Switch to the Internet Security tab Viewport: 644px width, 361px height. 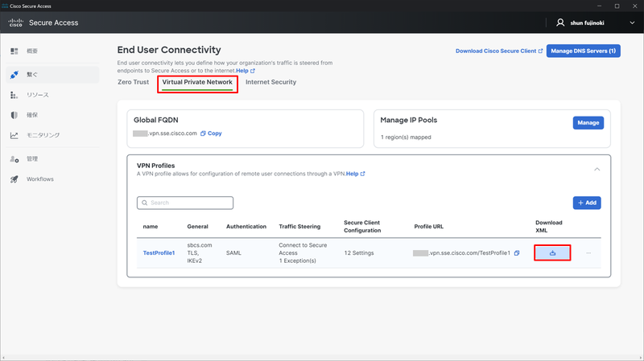tap(270, 82)
